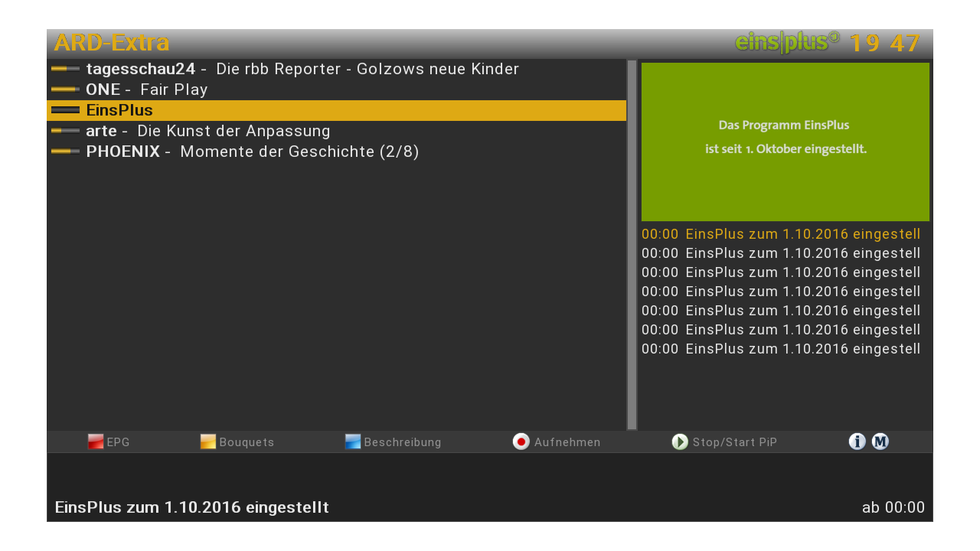Select the tagesschau24 channel entry
Screen dimensions: 980x551
coord(337,69)
